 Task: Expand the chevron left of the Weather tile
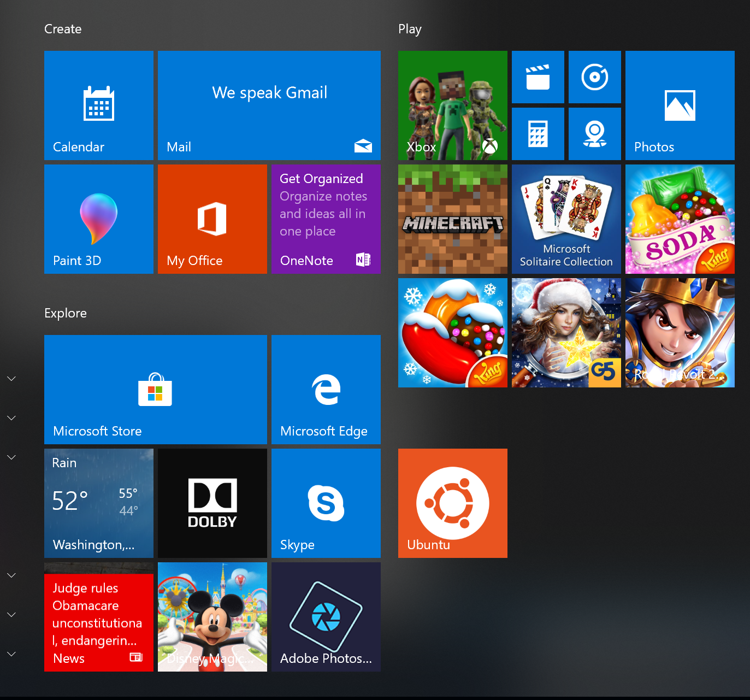pos(11,457)
